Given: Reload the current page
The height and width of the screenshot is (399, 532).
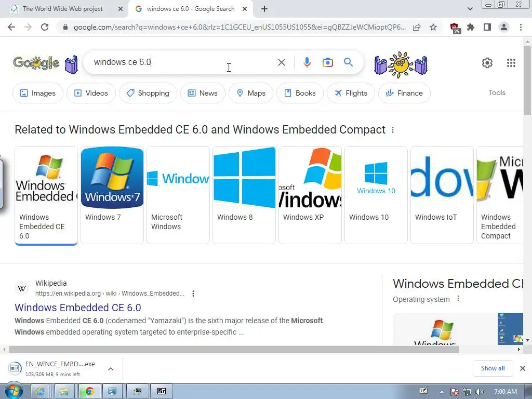Looking at the screenshot, I should pyautogui.click(x=45, y=27).
